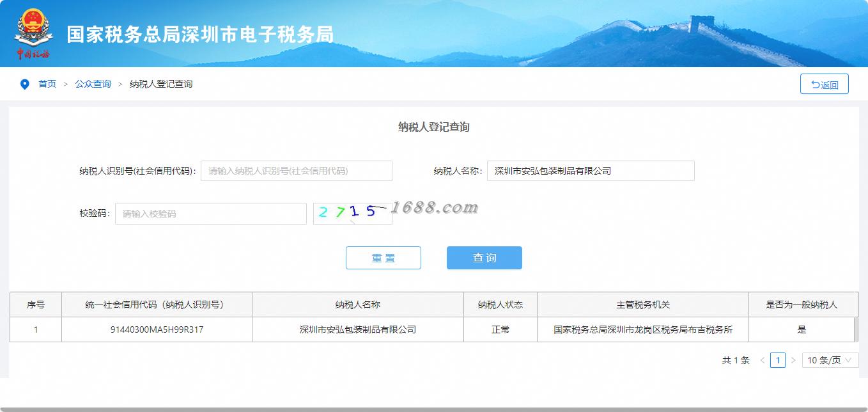The height and width of the screenshot is (412, 868).
Task: Click the 国家税务总局深圳市电子税务局 header title
Action: 200,34
